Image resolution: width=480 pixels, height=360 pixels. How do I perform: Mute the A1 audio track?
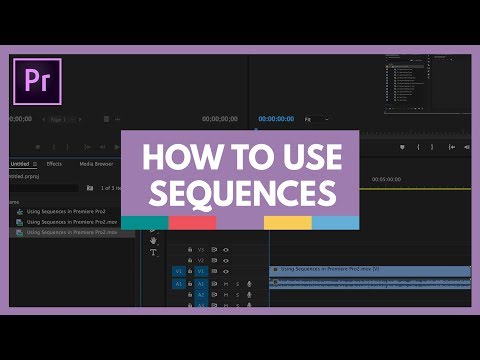(226, 284)
